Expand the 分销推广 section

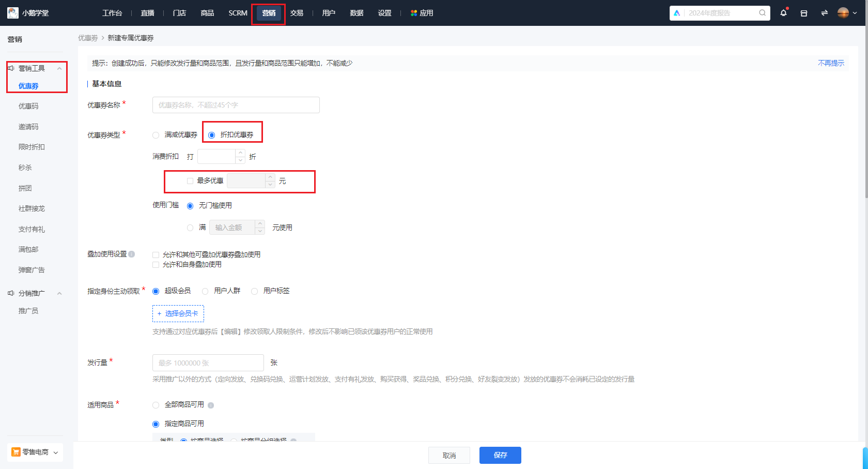click(59, 293)
